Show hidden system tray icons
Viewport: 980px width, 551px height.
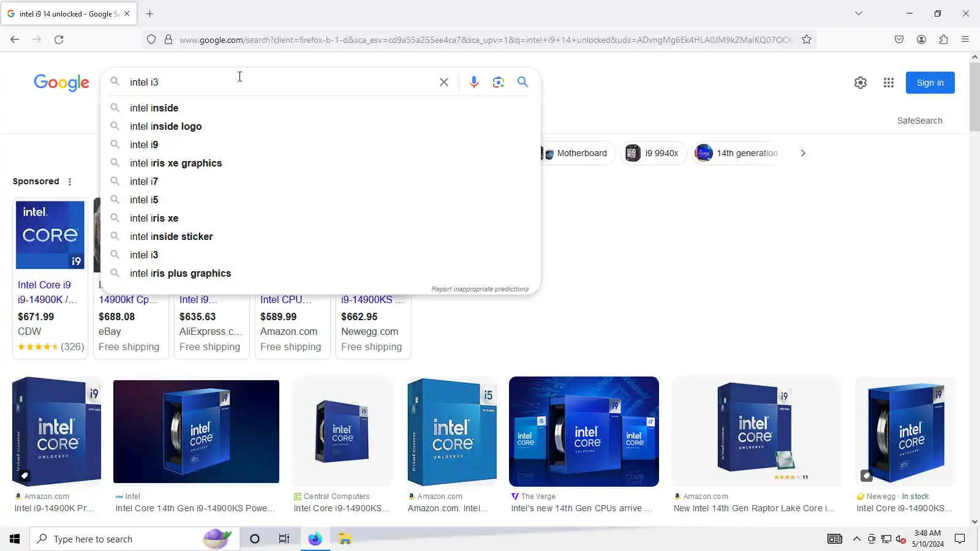857,539
